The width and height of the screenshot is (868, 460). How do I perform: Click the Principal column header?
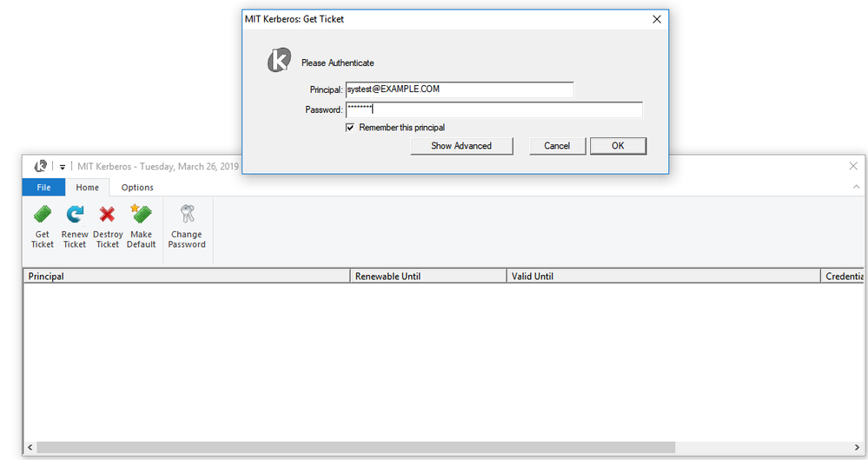(187, 276)
